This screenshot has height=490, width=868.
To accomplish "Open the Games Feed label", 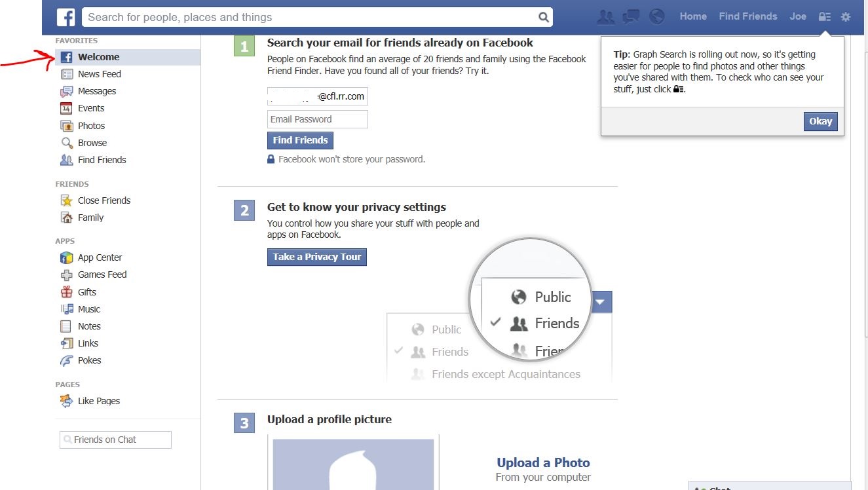I will pyautogui.click(x=102, y=274).
